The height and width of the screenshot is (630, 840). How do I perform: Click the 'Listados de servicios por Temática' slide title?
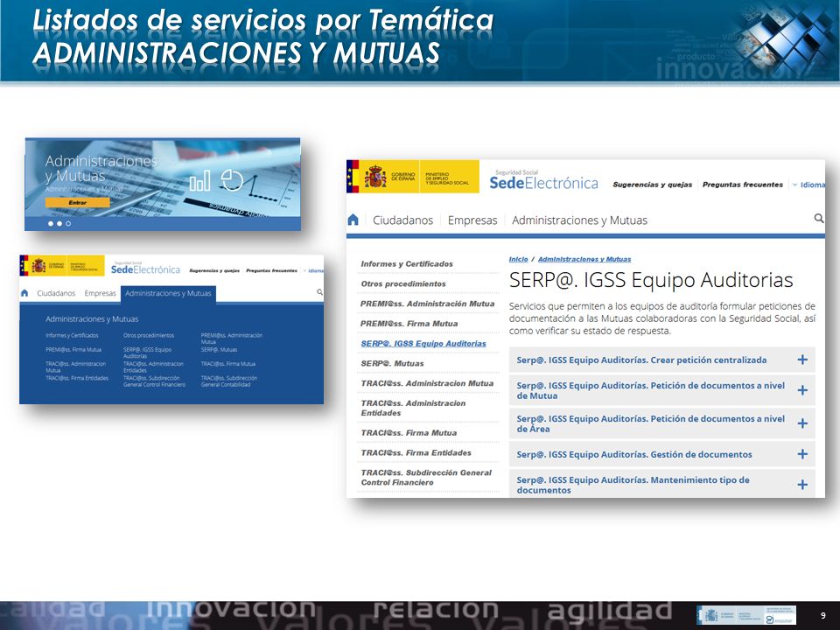point(262,20)
